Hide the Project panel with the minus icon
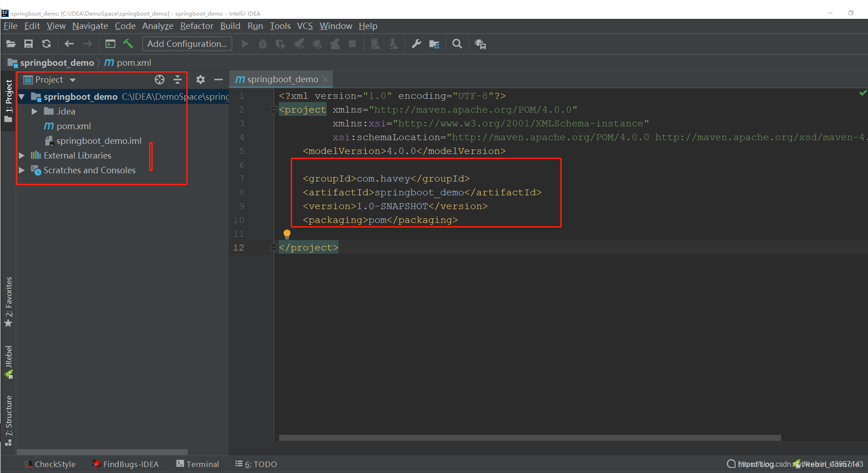868x473 pixels. (218, 80)
